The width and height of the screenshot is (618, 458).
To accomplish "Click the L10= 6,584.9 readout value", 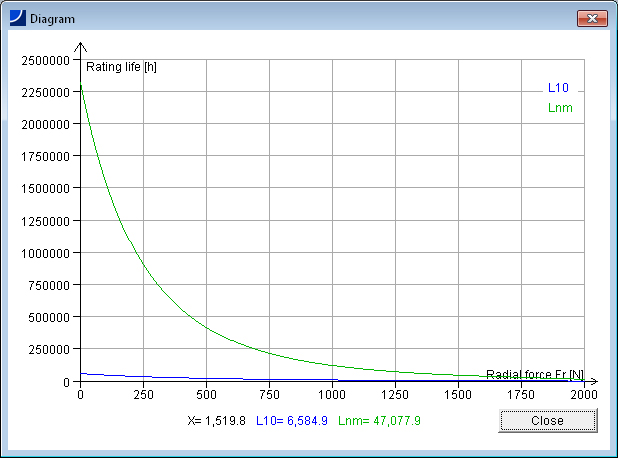I will tap(292, 421).
